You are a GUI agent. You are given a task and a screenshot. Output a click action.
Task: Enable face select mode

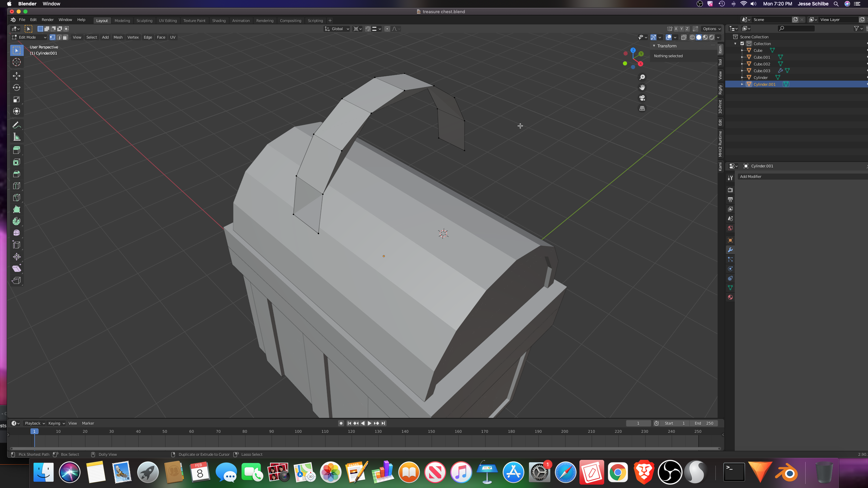pyautogui.click(x=65, y=37)
